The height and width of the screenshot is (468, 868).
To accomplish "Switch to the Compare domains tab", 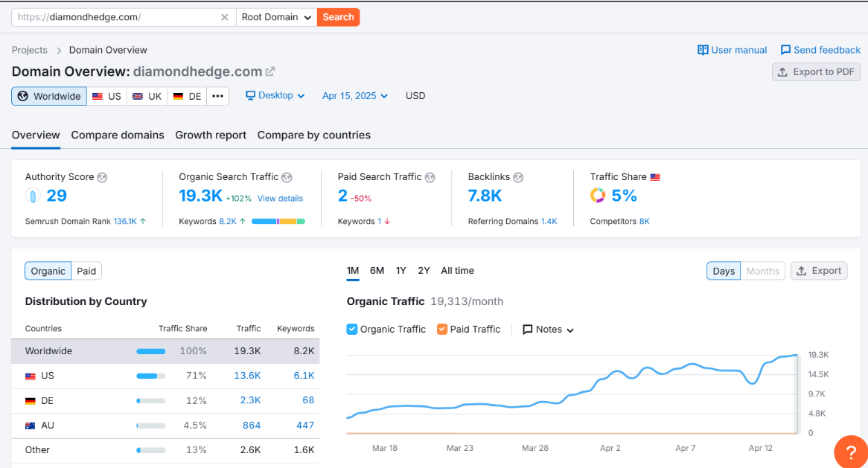I will tap(118, 135).
